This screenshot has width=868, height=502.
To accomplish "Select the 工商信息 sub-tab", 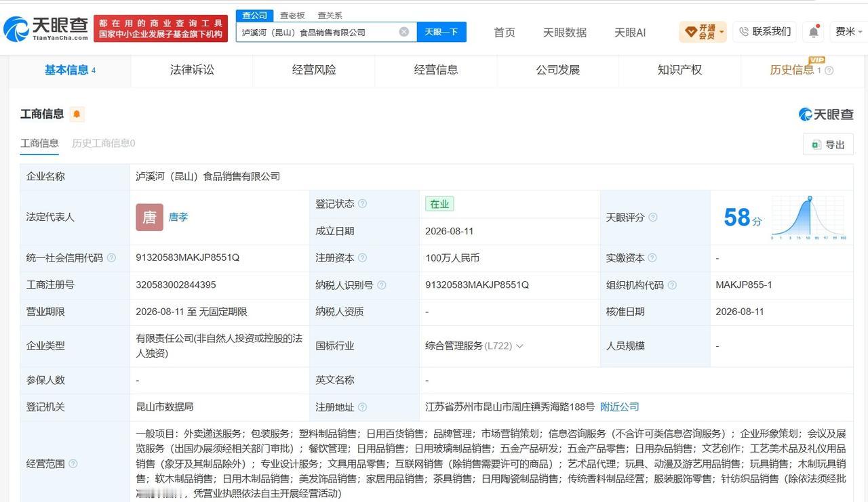I will (x=39, y=143).
